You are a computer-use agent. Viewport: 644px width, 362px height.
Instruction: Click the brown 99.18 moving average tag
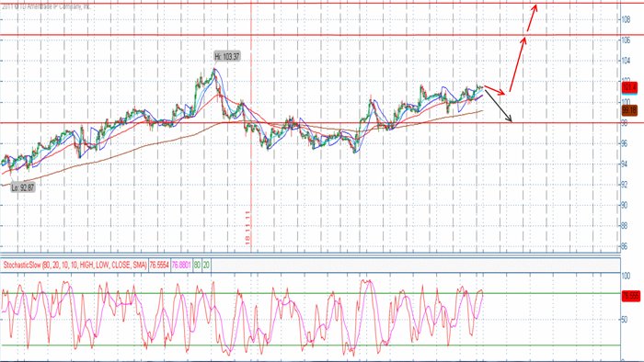[629, 110]
